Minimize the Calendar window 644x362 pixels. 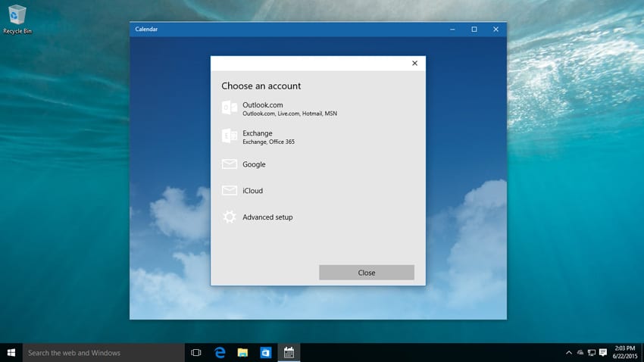coord(452,29)
